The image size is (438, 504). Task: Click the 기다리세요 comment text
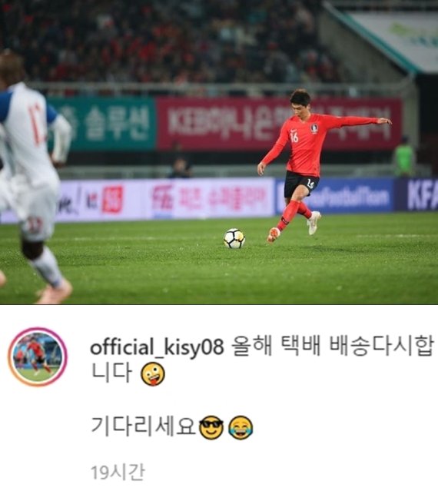coord(144,426)
